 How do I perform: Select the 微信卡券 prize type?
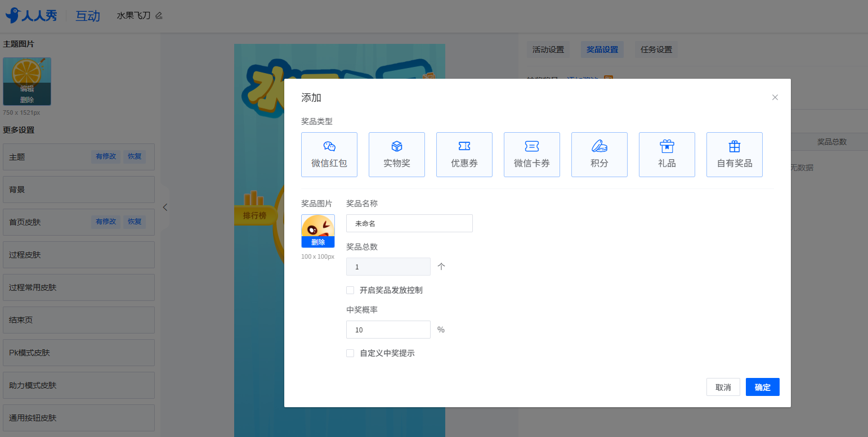[x=532, y=155]
